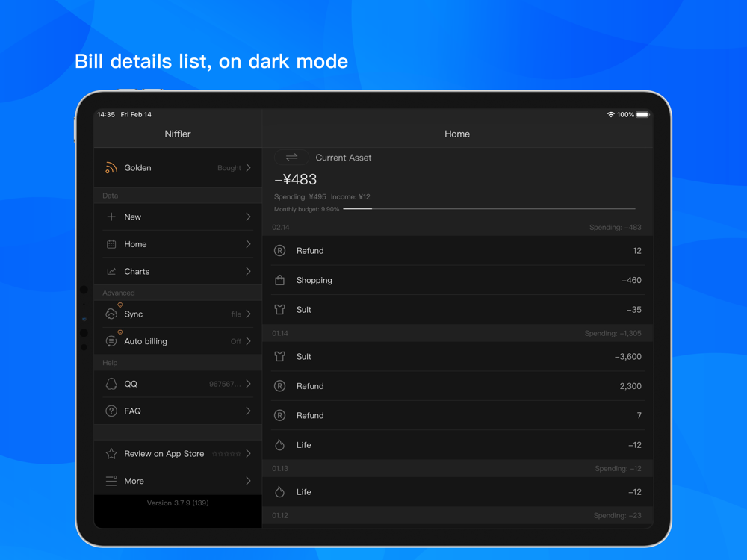Image resolution: width=747 pixels, height=560 pixels.
Task: Expand Golden row chevron
Action: coord(248,167)
